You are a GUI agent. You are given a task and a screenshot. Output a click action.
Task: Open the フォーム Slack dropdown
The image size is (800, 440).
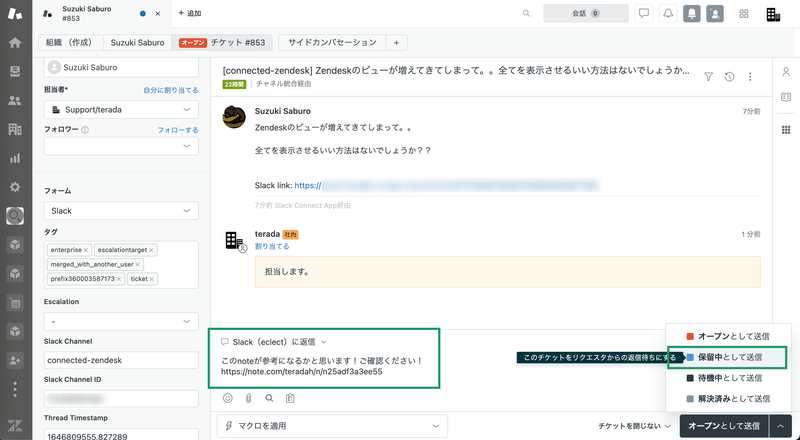coord(121,211)
